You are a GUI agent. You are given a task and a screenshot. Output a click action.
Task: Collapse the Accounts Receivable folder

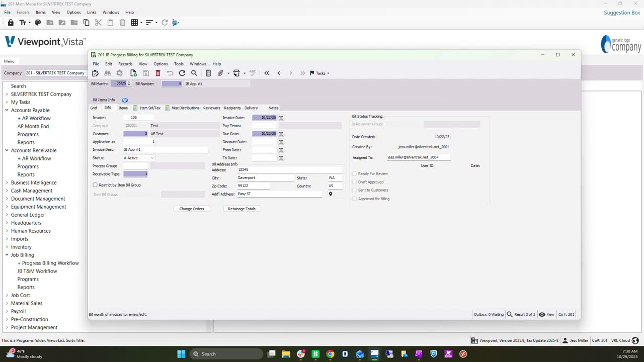pyautogui.click(x=7, y=150)
